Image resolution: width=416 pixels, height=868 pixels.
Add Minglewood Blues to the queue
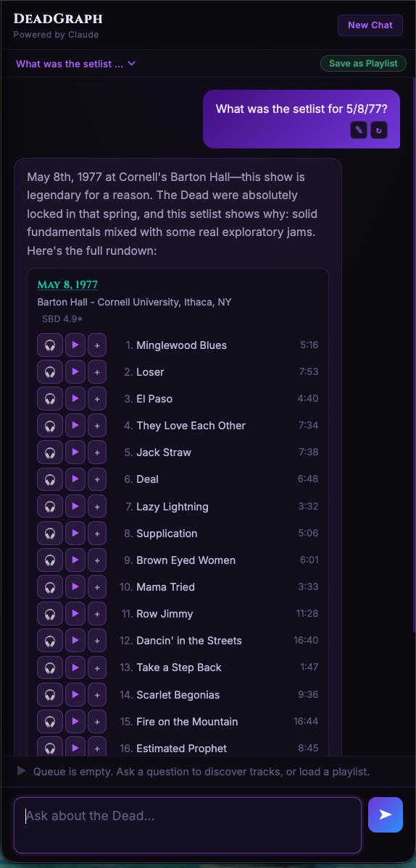pos(97,345)
